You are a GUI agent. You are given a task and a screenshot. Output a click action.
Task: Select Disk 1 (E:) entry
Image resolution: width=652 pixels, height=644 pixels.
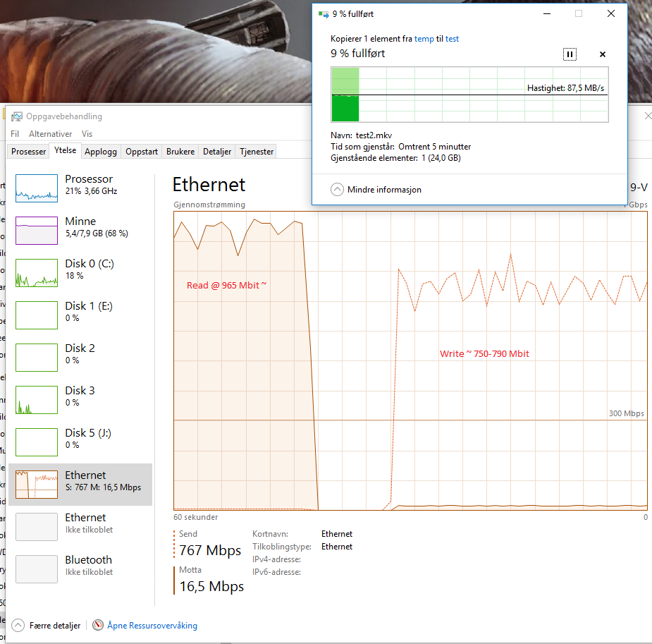80,315
